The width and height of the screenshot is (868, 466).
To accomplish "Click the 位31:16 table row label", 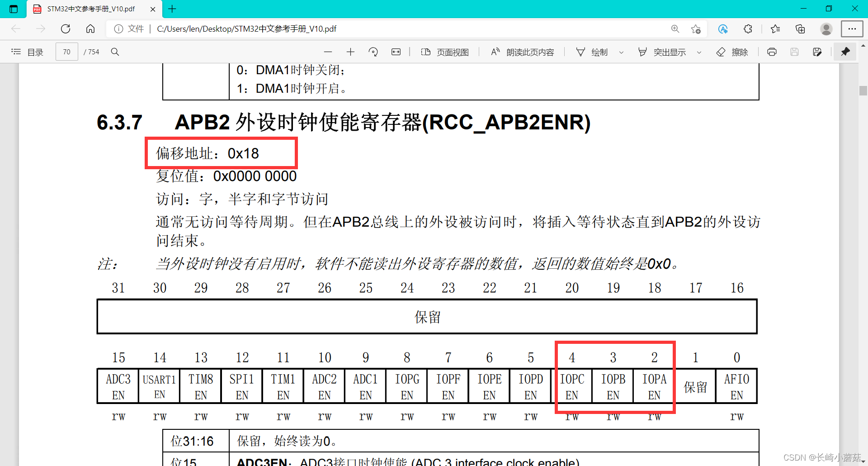I will [192, 441].
